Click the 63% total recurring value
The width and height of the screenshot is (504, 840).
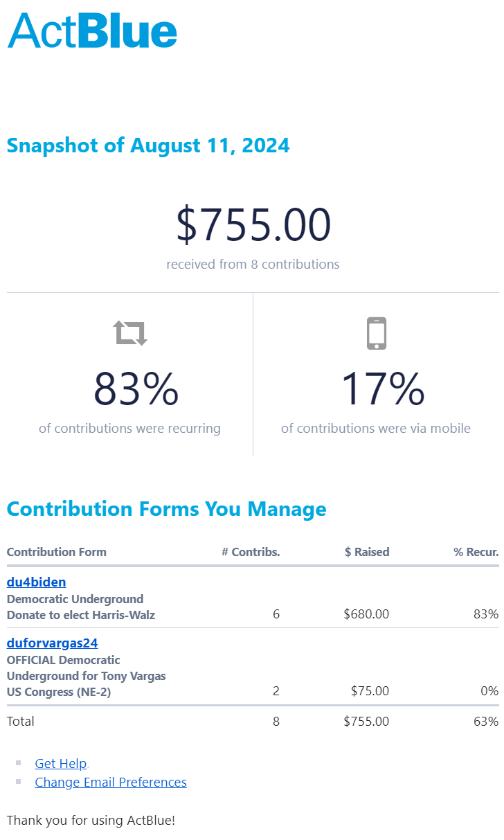click(x=486, y=721)
